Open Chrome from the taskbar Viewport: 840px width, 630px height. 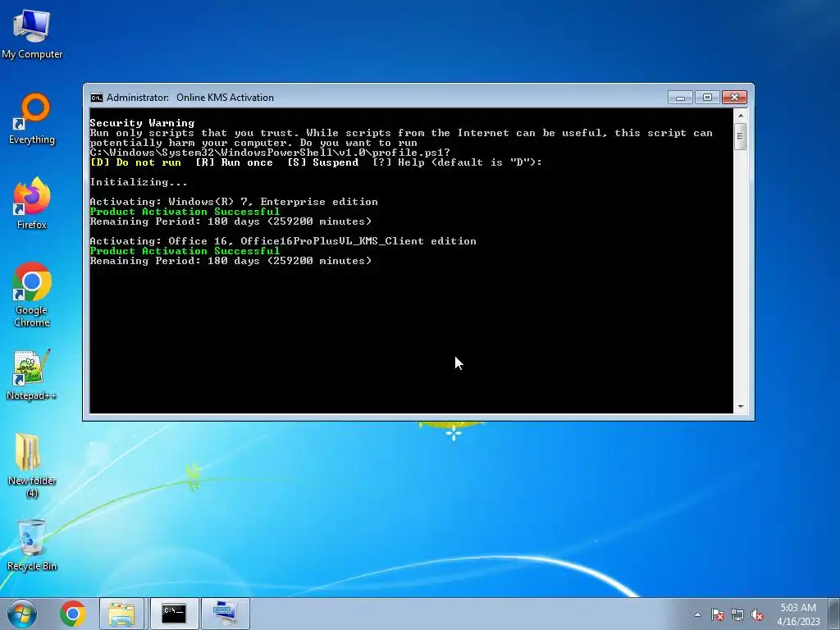point(73,614)
